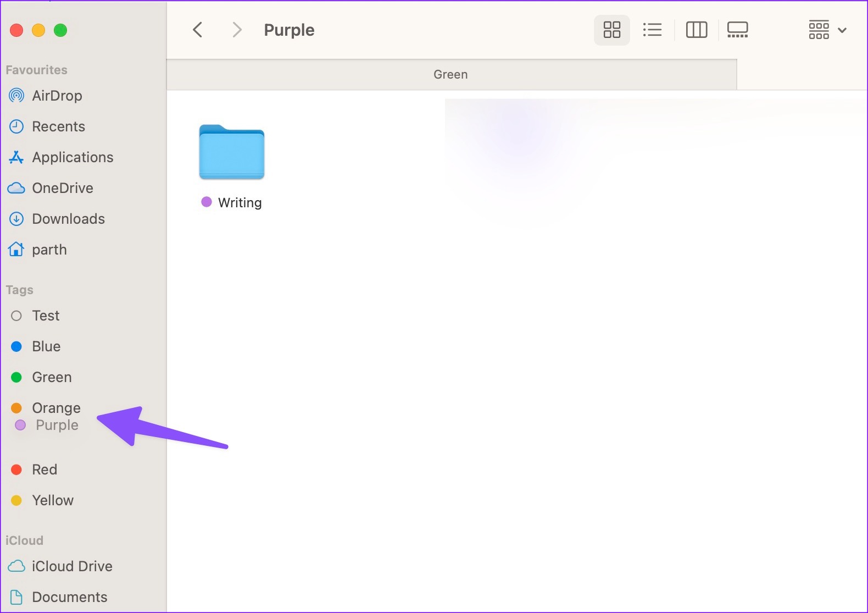This screenshot has width=868, height=613.
Task: Show items tagged Blue
Action: pyautogui.click(x=46, y=346)
